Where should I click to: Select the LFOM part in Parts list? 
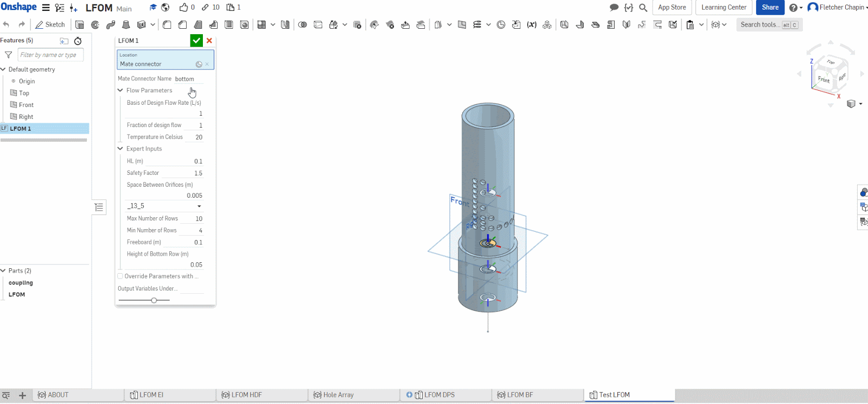[x=17, y=294]
